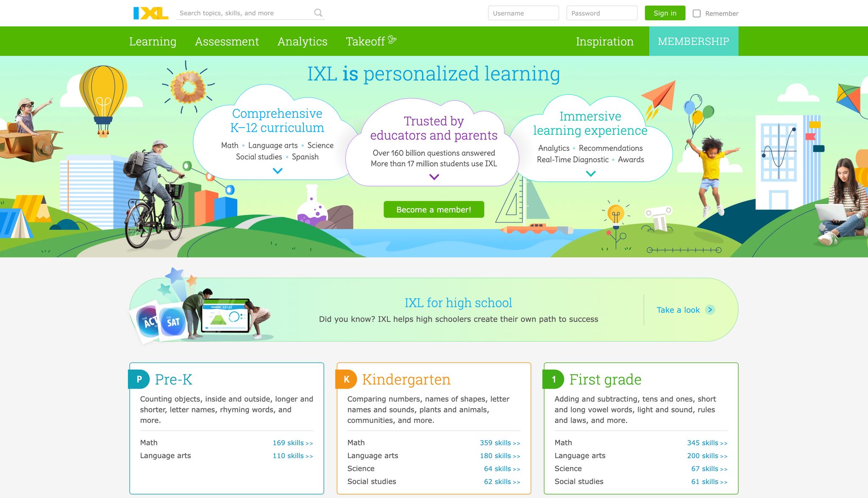868x498 pixels.
Task: Open First grade Social studies 61 skills link
Action: coord(709,482)
